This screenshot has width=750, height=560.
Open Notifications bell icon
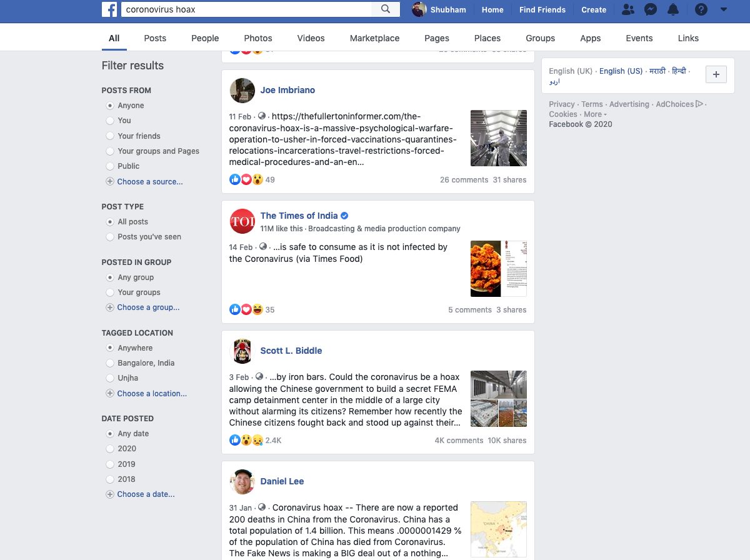(x=673, y=9)
